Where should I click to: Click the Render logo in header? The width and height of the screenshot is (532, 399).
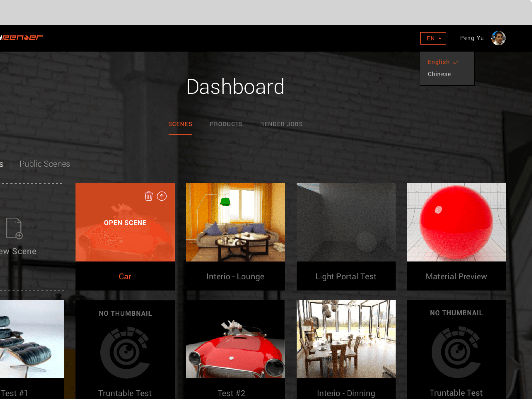coord(21,38)
